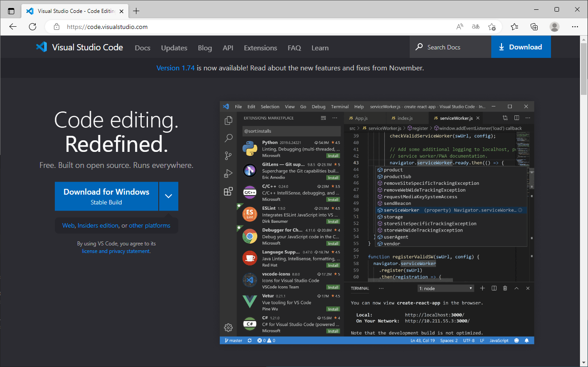
Task: Open the Web version link
Action: click(x=68, y=225)
